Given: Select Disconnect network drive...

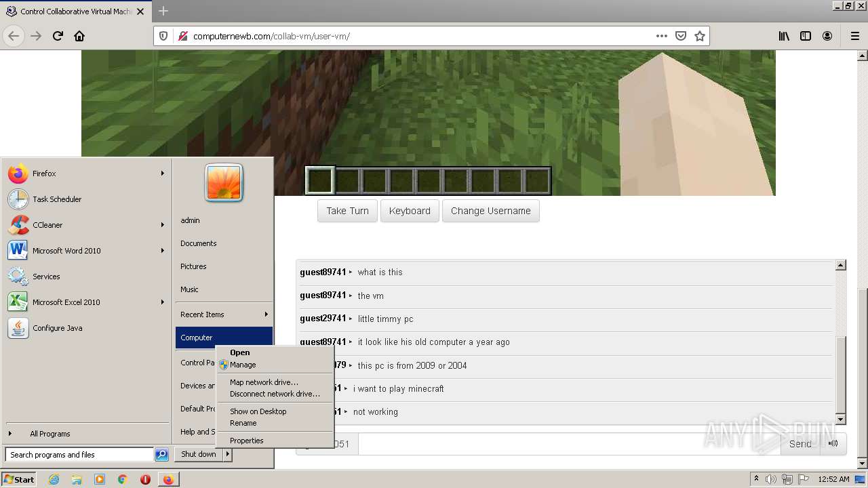Looking at the screenshot, I should pyautogui.click(x=275, y=394).
